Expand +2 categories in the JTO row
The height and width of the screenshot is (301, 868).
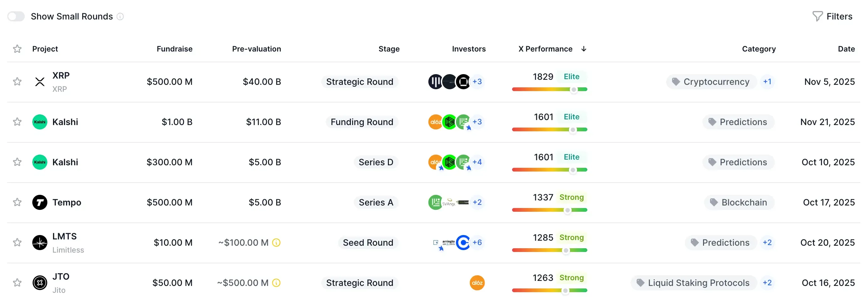[767, 282]
